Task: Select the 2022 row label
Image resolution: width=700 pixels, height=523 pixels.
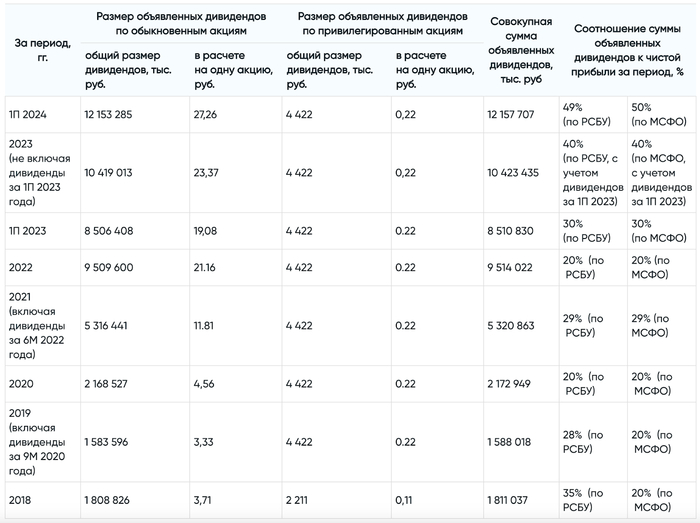Action: point(20,267)
